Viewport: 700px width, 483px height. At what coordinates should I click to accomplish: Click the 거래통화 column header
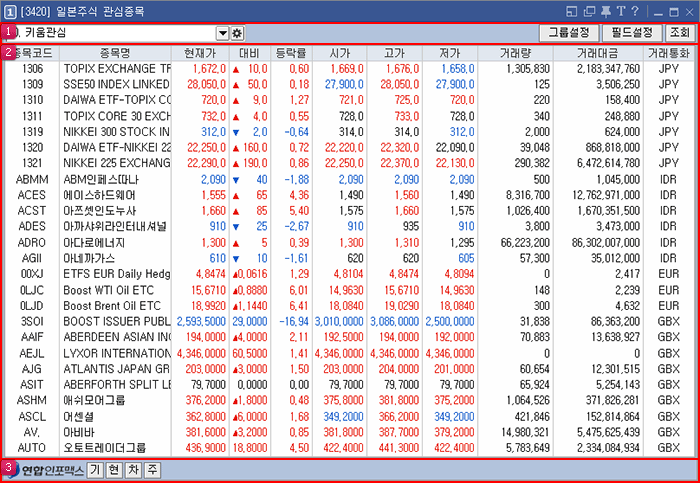point(669,53)
